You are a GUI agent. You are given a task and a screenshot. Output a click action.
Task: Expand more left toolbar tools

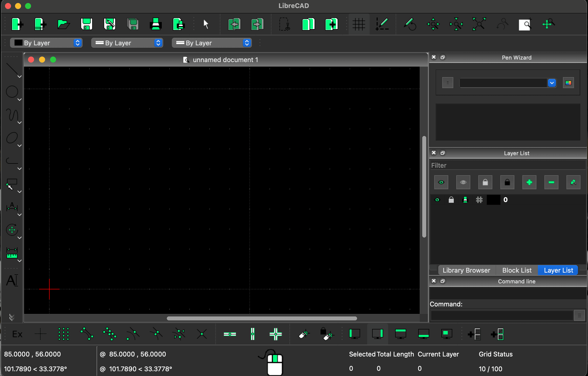click(12, 317)
